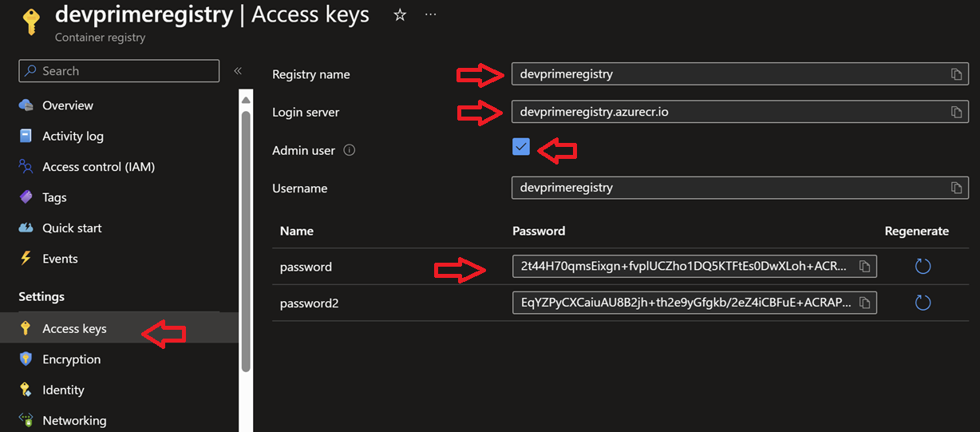Copy the Registry name value
Viewport: 980px width, 432px height.
(x=956, y=74)
